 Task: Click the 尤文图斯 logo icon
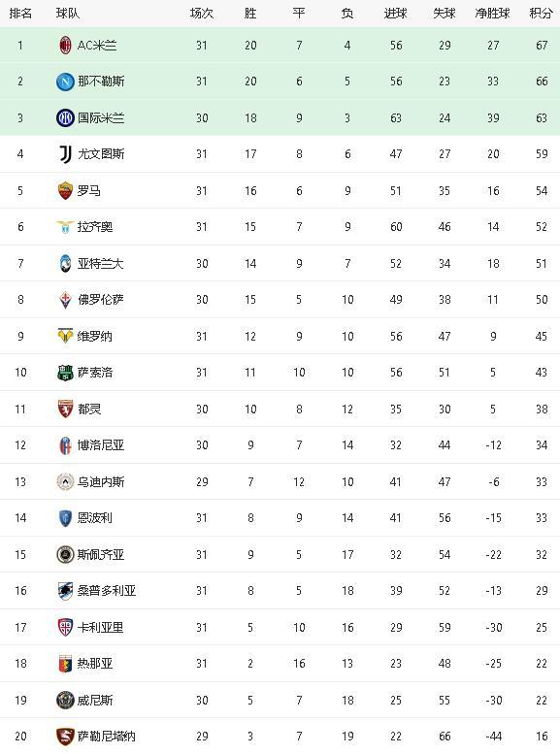click(x=65, y=154)
